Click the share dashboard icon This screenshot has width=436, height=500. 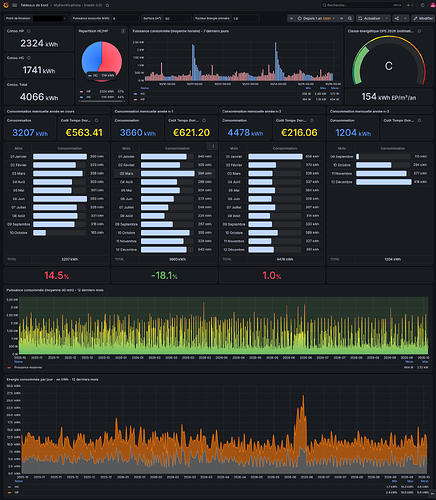397,18
